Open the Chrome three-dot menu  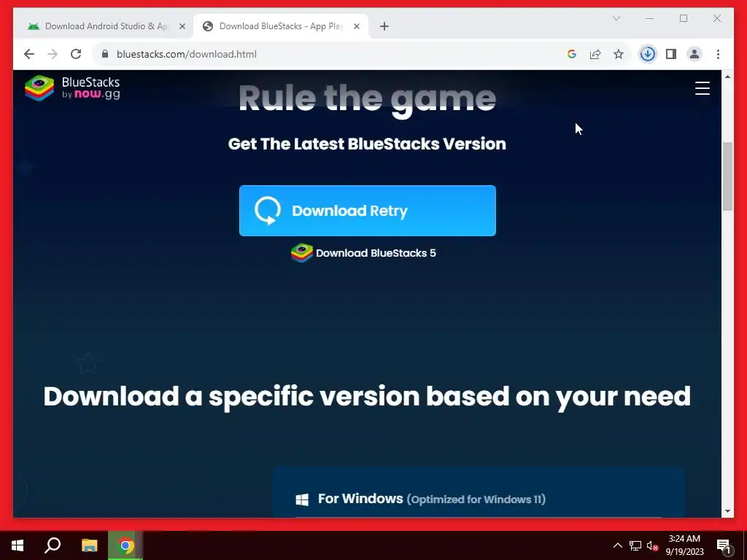[718, 54]
